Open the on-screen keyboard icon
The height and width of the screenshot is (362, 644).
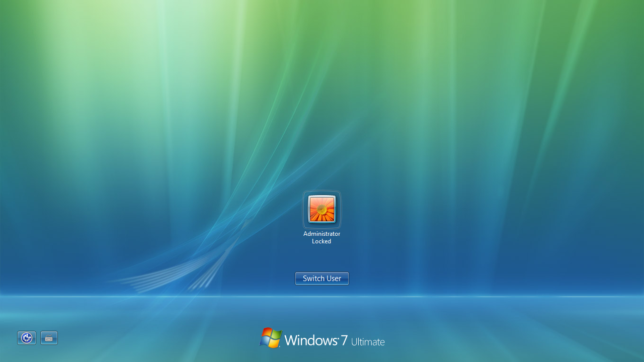pos(49,338)
